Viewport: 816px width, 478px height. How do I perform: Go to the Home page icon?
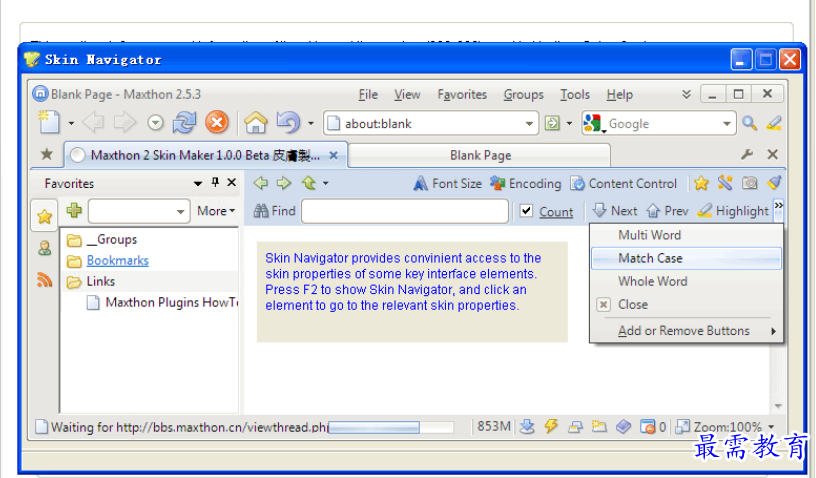(x=256, y=123)
